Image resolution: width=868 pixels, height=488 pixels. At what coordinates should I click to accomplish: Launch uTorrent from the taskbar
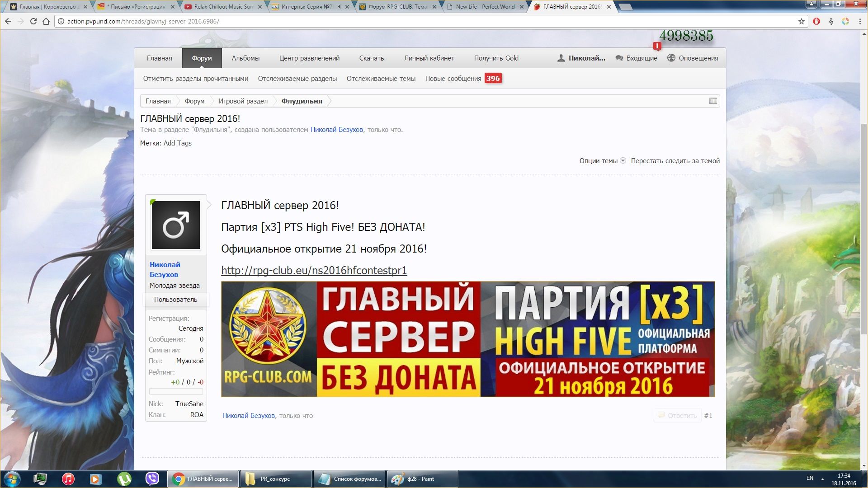[124, 479]
